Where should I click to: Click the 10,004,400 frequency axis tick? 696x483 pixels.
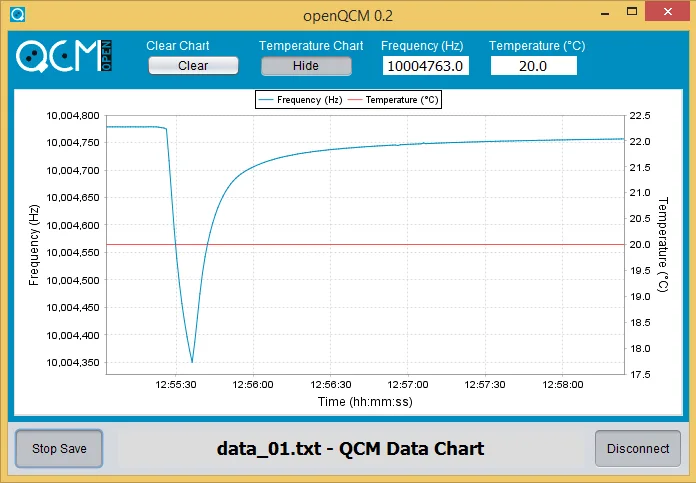tap(73, 336)
